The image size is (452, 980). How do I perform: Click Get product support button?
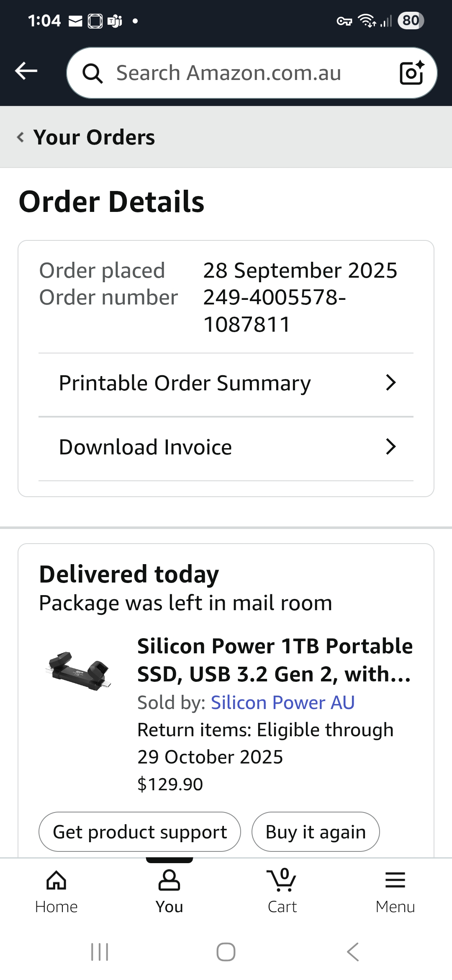[x=140, y=832]
